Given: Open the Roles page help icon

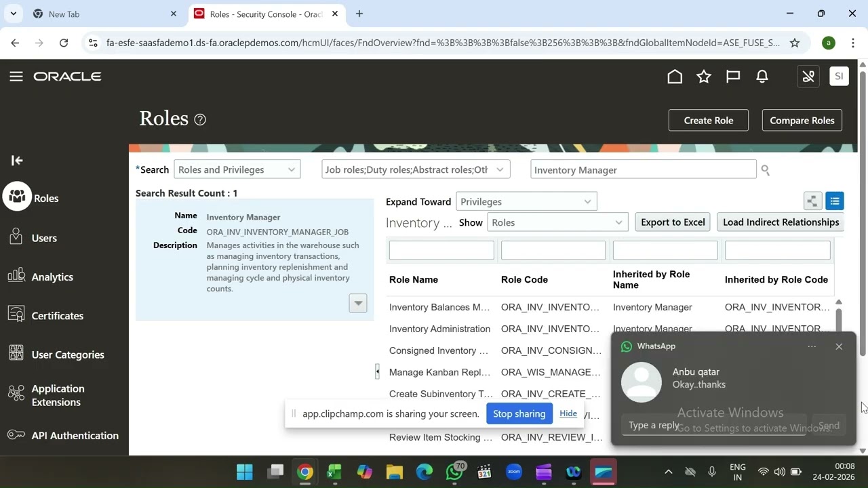Looking at the screenshot, I should click(200, 119).
